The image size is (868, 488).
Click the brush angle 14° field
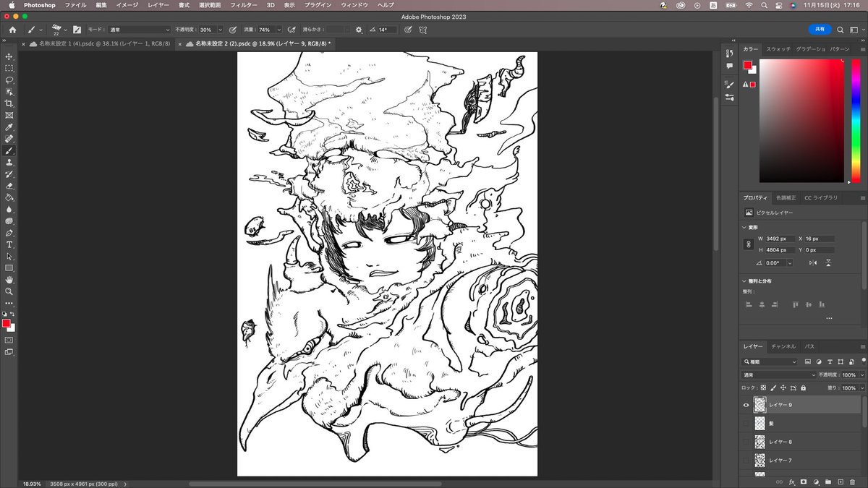point(387,30)
